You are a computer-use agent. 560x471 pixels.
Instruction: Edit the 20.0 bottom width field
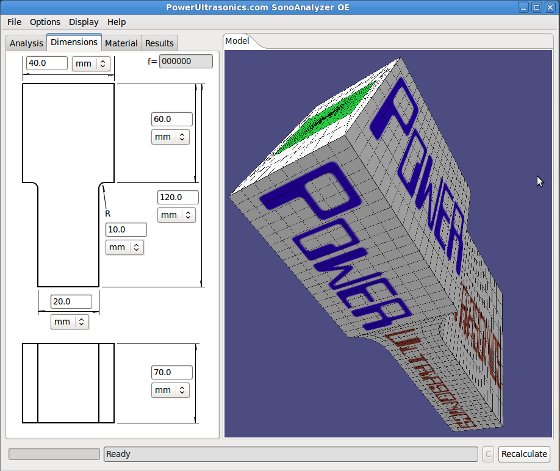tap(71, 302)
